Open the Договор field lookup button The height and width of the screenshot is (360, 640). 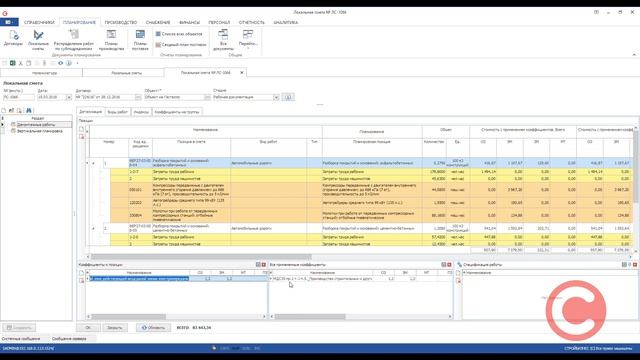[138, 97]
